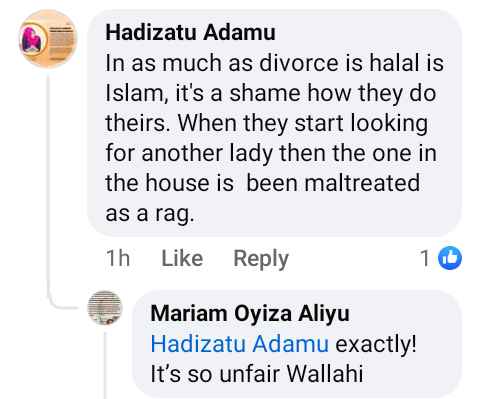
Task: View the reaction count number 1
Action: [x=425, y=258]
